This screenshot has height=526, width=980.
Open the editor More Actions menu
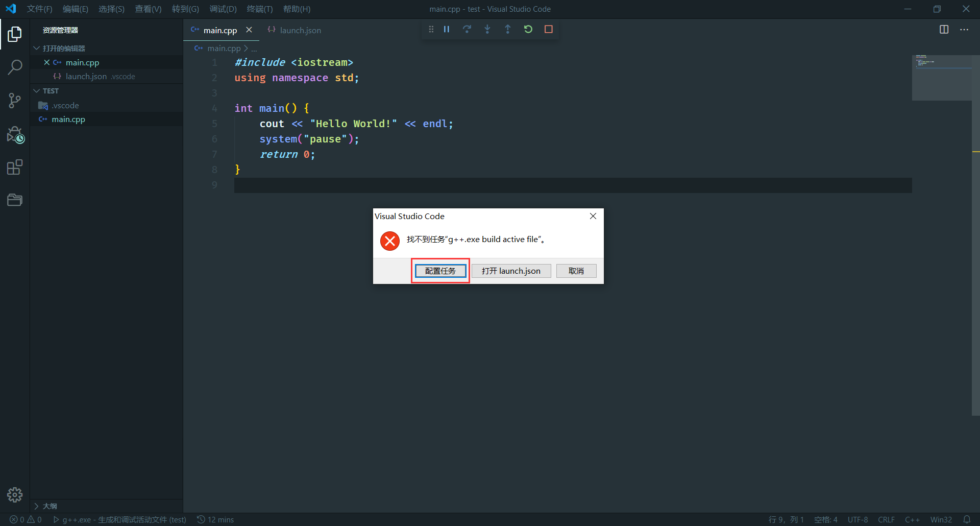(x=964, y=30)
